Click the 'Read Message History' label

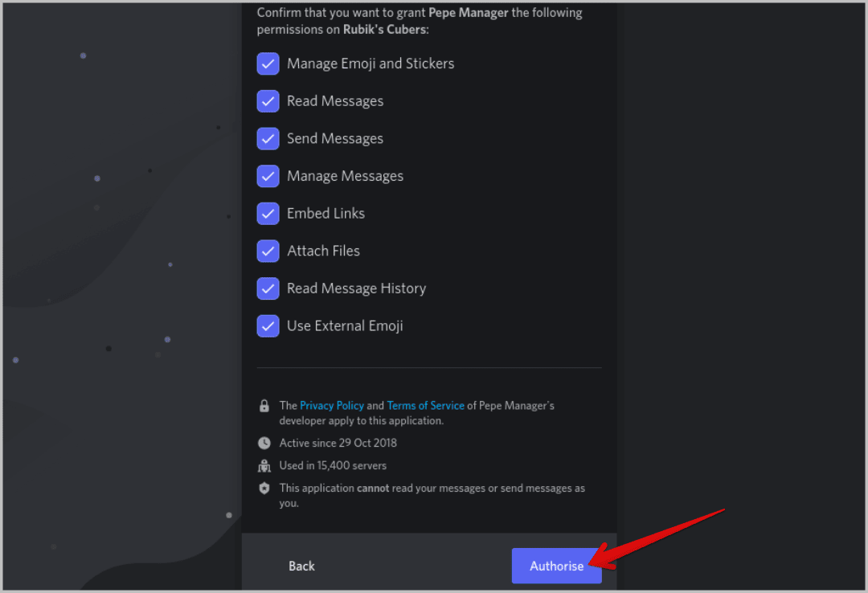[357, 288]
